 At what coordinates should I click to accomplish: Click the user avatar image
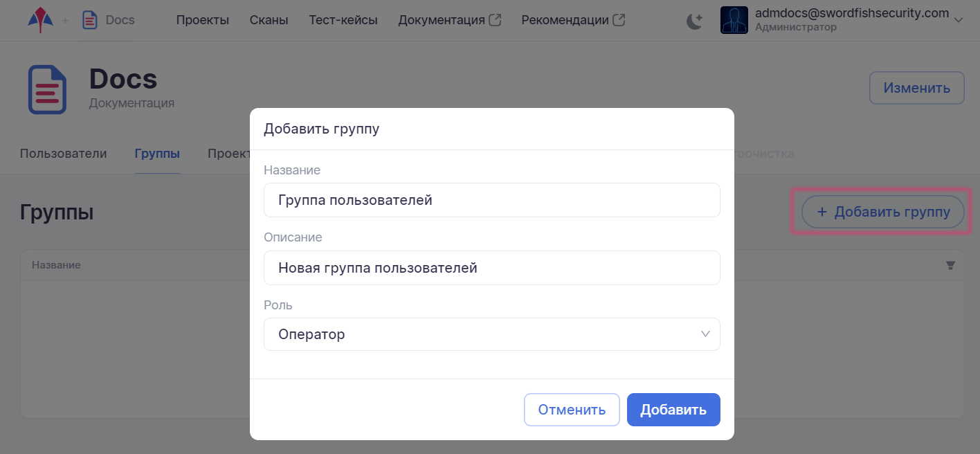[734, 20]
